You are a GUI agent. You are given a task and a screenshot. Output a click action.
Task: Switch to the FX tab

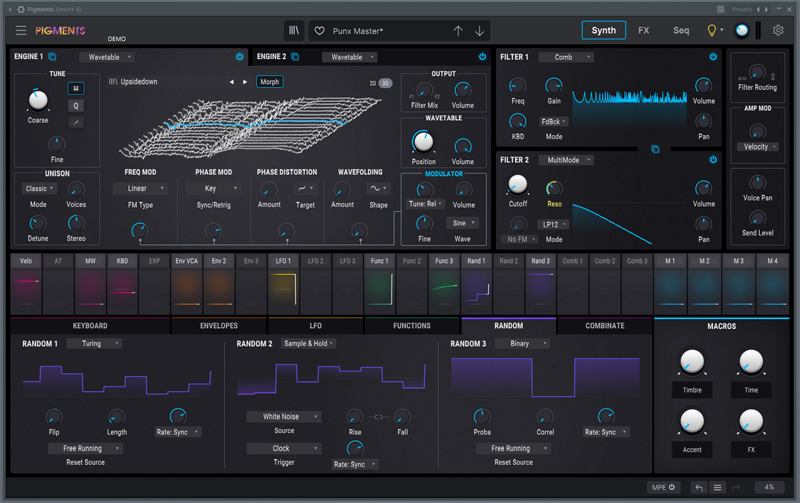tap(644, 31)
